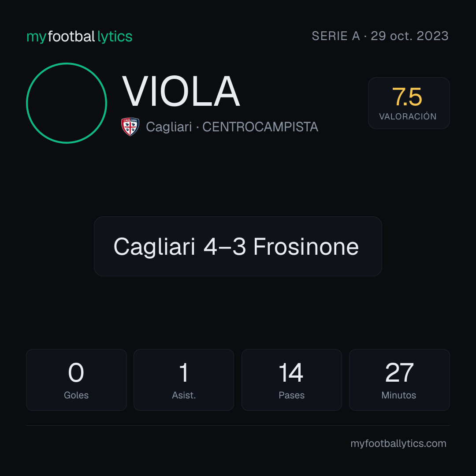Click the Goles label text

[76, 395]
